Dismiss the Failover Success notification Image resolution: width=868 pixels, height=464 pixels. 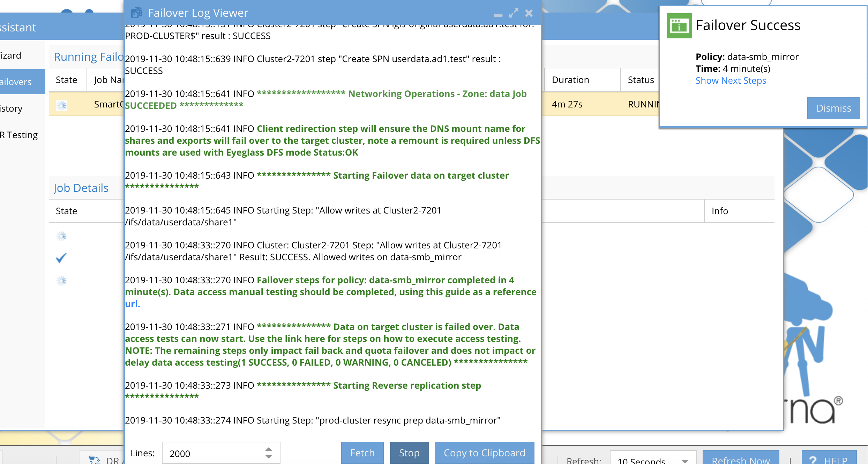click(x=833, y=108)
